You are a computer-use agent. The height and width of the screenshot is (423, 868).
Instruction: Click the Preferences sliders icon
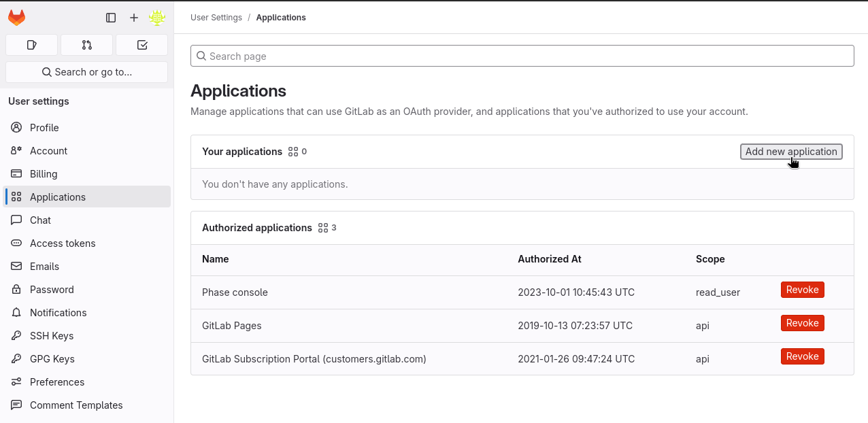(16, 382)
